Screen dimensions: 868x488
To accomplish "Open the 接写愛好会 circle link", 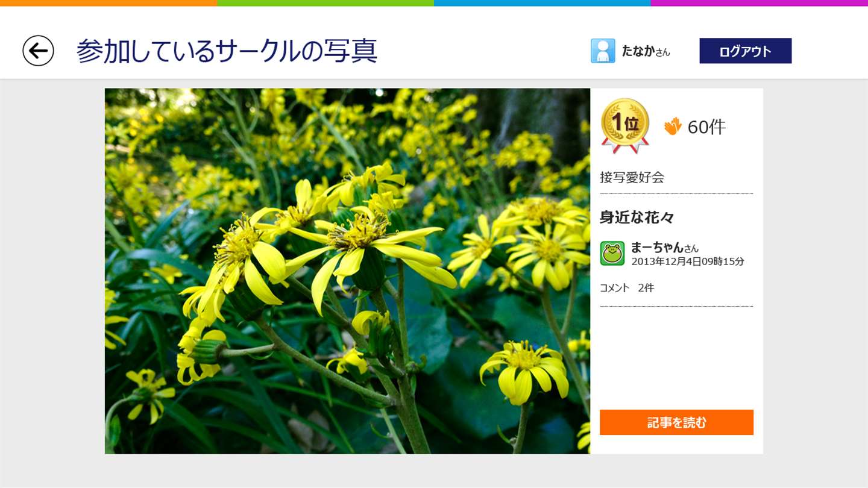I will coord(632,177).
